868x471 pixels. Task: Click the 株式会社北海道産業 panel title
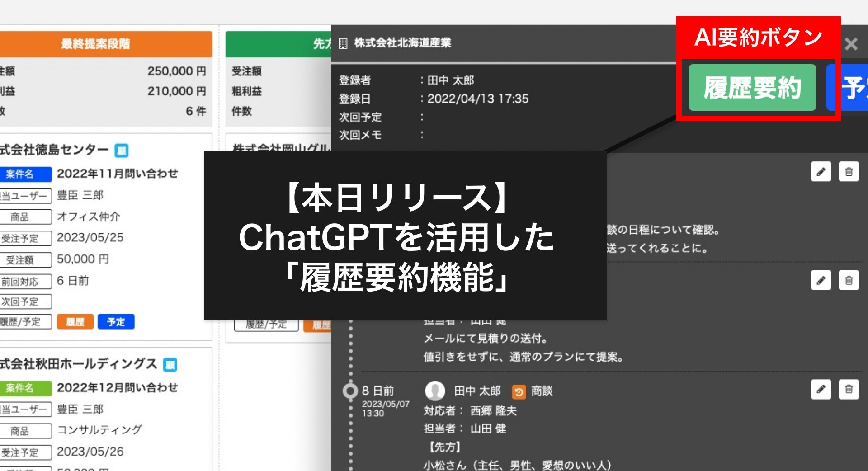point(403,43)
